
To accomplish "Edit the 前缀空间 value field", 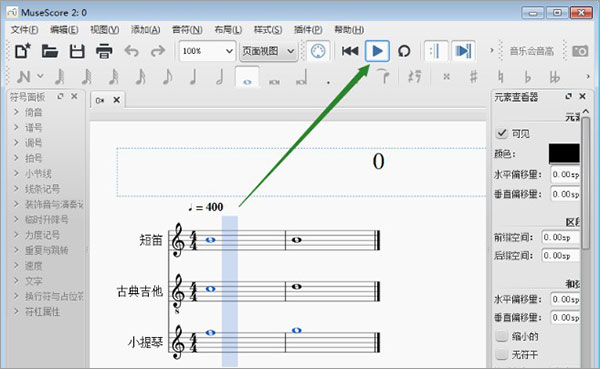I will pyautogui.click(x=561, y=237).
